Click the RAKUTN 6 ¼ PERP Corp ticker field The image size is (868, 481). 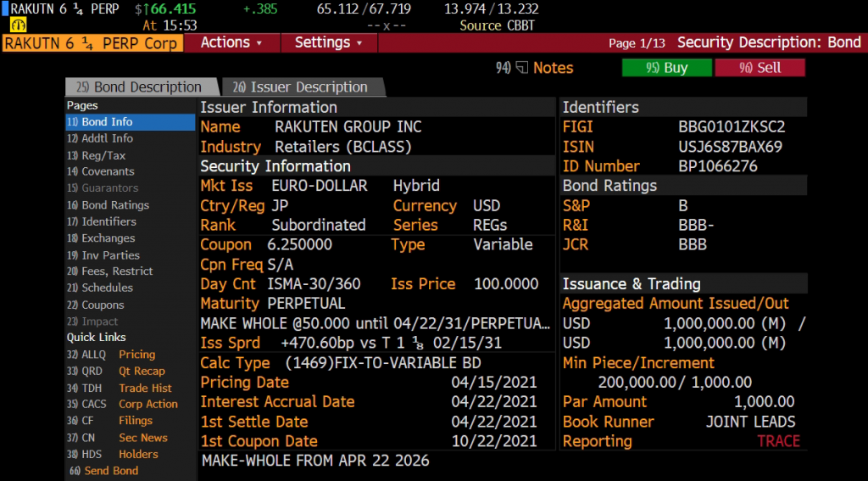pyautogui.click(x=92, y=43)
